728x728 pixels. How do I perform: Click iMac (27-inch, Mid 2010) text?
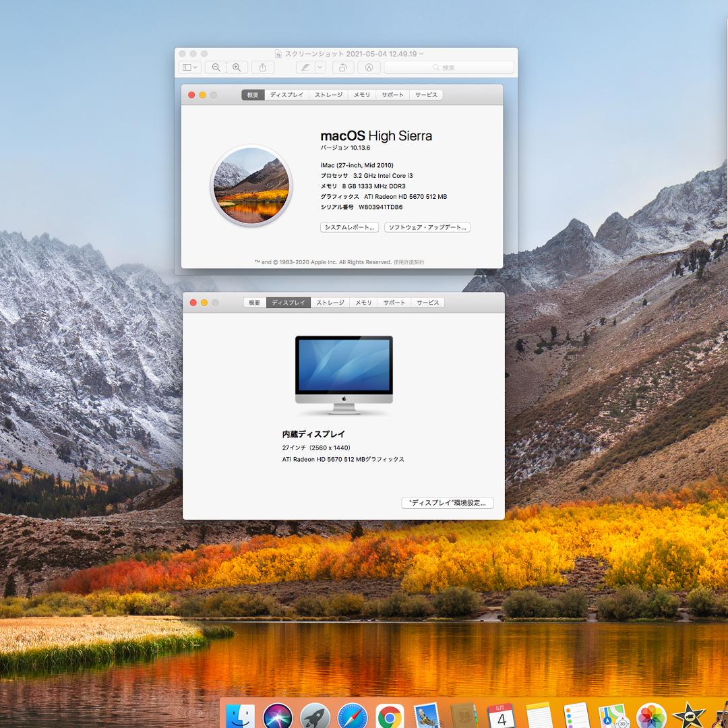(x=357, y=165)
